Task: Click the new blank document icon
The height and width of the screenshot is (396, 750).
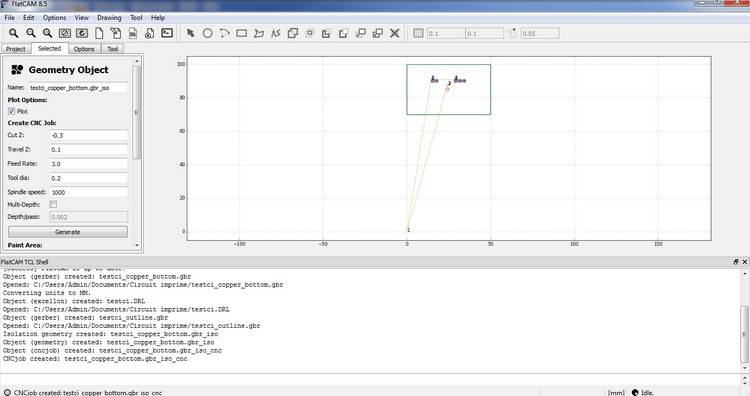Action: [x=99, y=33]
